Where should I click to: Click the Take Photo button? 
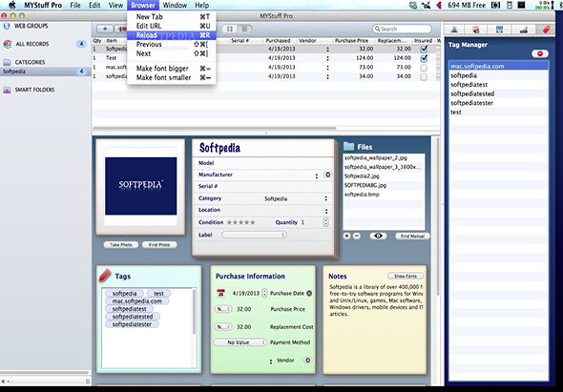point(120,245)
